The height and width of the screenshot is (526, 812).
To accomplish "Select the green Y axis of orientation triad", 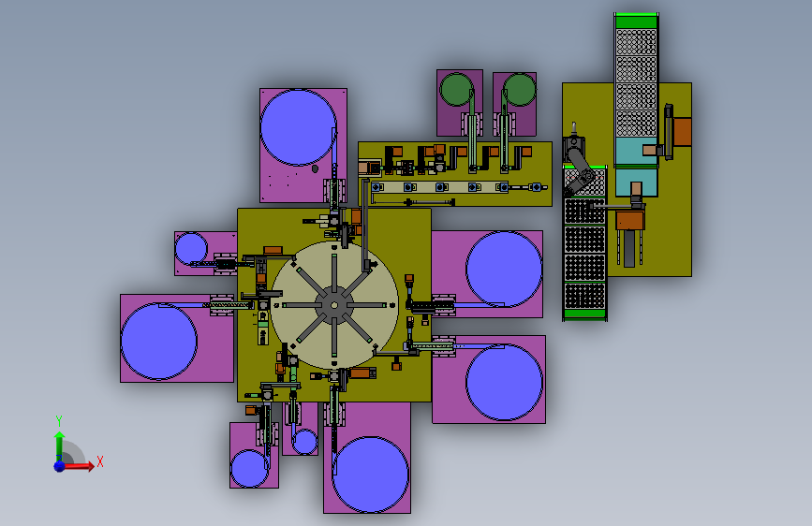I will [x=59, y=446].
